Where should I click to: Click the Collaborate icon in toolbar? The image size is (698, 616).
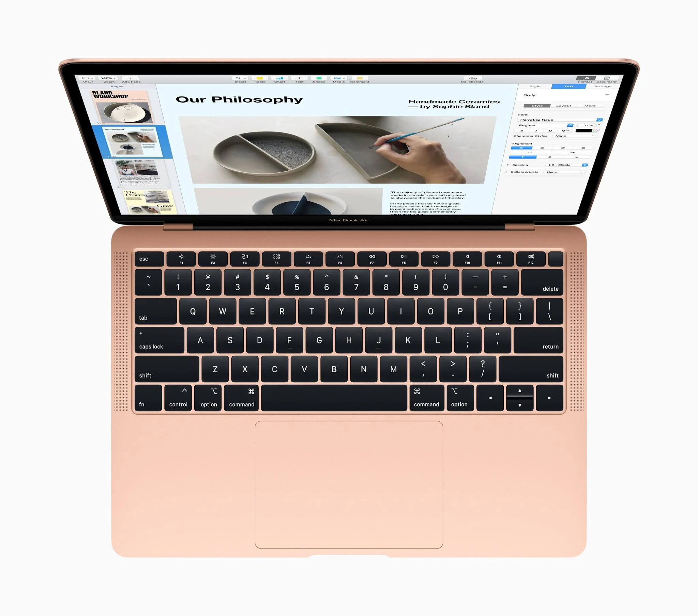click(x=475, y=78)
